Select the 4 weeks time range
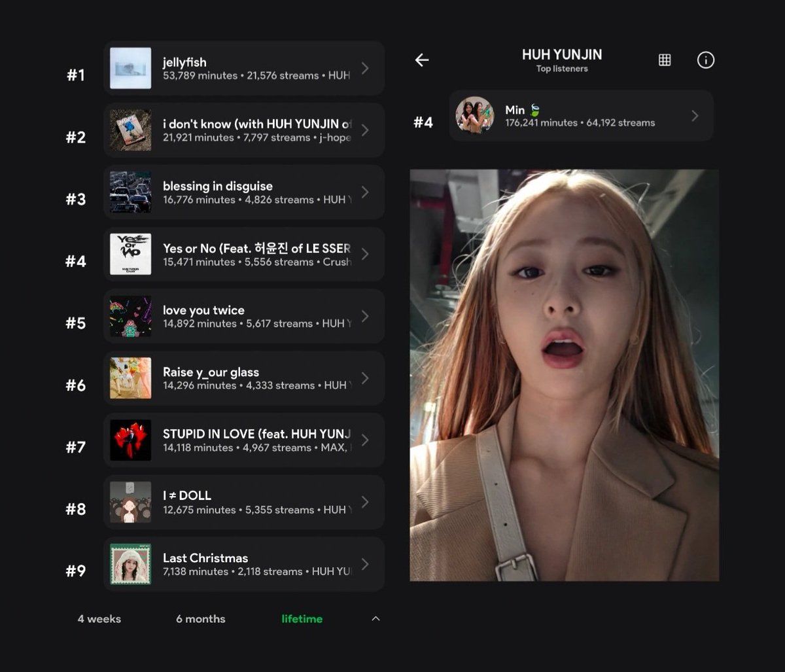The height and width of the screenshot is (672, 785). (99, 618)
